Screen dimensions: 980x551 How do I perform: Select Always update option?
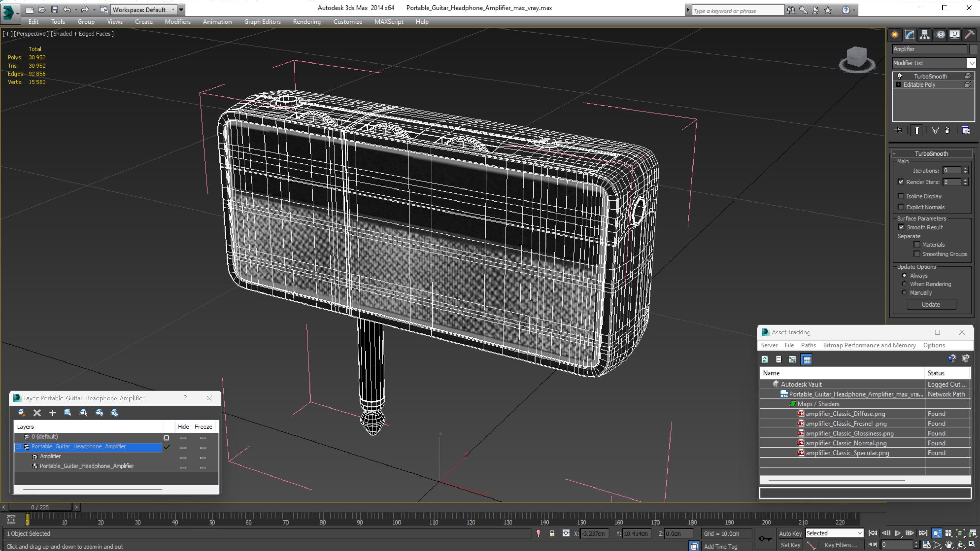[x=904, y=275]
